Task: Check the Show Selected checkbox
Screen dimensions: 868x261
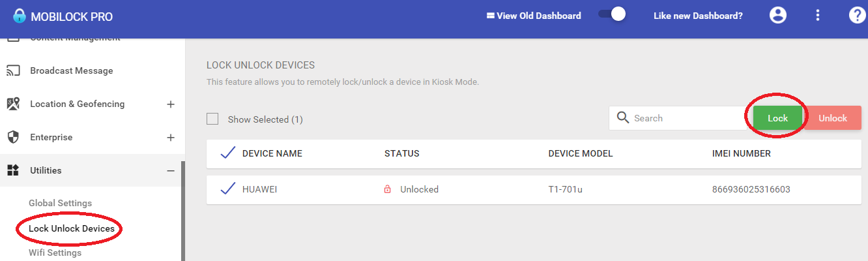Action: point(212,119)
